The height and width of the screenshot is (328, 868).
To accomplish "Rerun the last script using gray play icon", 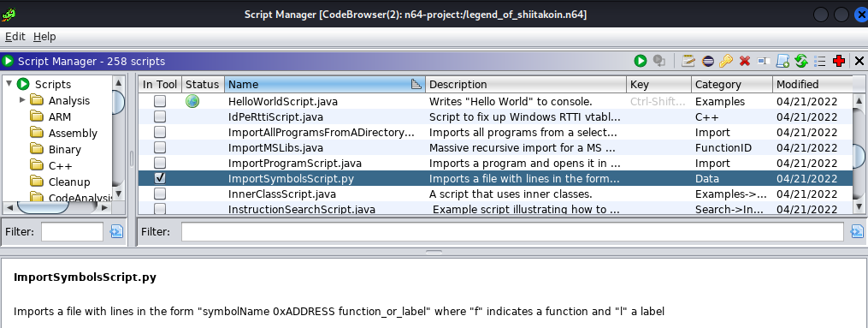I will tap(658, 61).
